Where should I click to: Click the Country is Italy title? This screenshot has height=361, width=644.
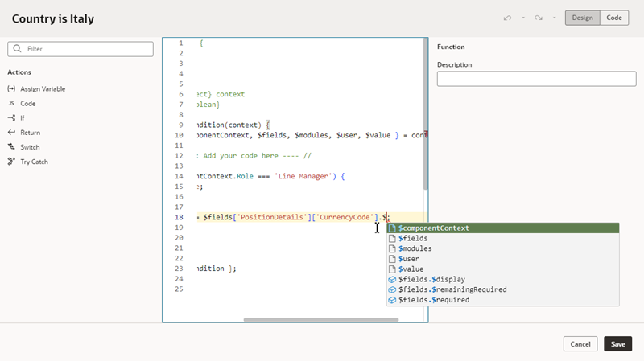pos(53,18)
